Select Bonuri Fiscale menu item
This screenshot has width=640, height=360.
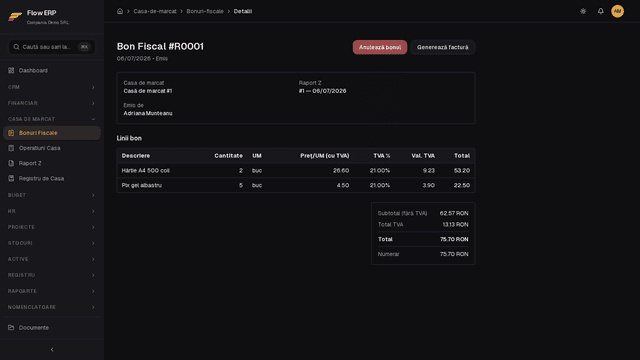pos(52,133)
